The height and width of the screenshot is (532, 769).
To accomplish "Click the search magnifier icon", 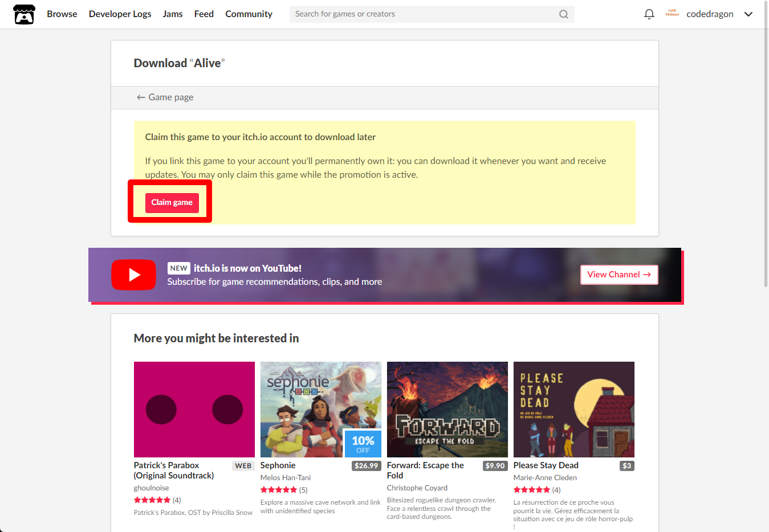I will tap(563, 14).
